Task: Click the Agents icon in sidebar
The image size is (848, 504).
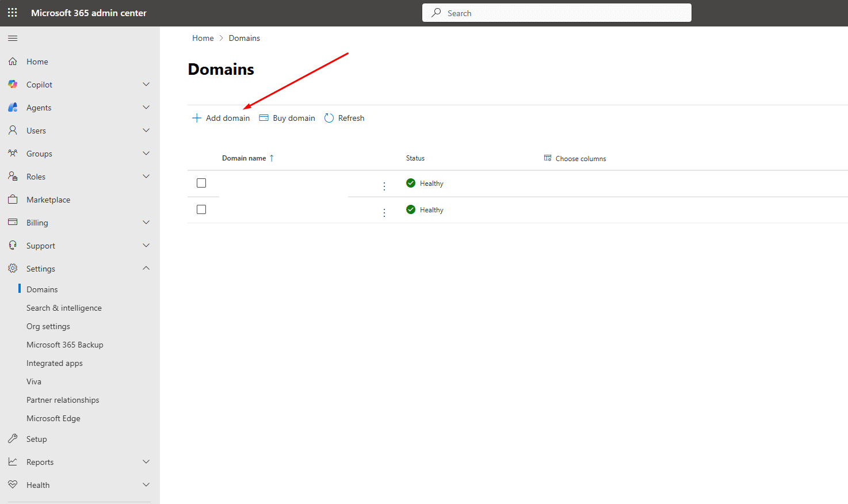Action: (x=13, y=108)
